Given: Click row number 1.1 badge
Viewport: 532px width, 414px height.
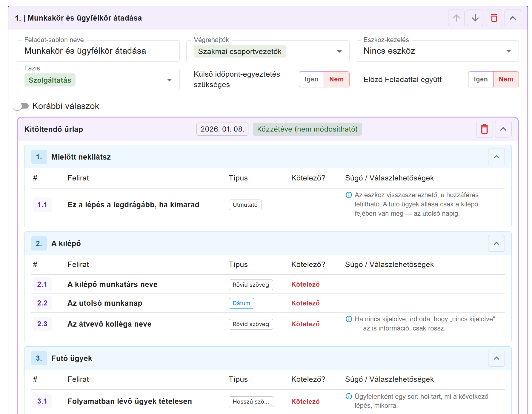Looking at the screenshot, I should 42,205.
